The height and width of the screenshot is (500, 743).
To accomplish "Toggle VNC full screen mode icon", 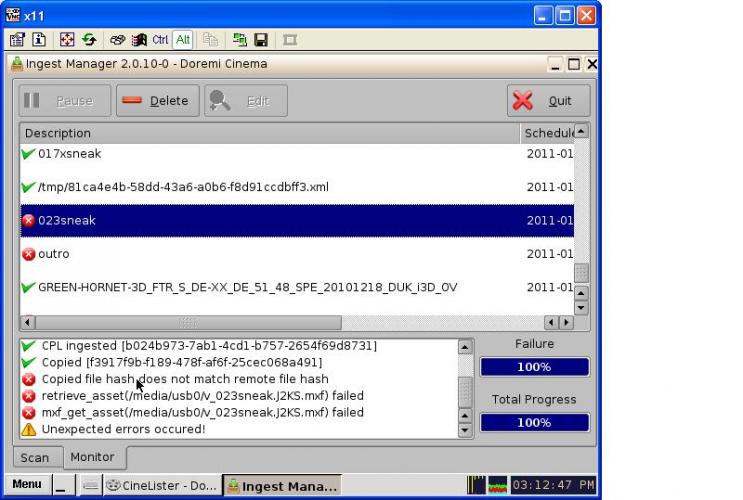I will click(x=67, y=40).
